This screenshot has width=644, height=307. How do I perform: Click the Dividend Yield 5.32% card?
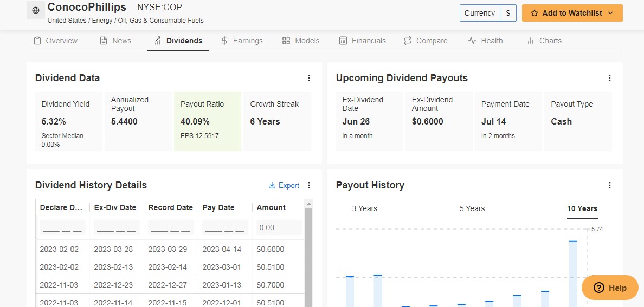(x=69, y=121)
